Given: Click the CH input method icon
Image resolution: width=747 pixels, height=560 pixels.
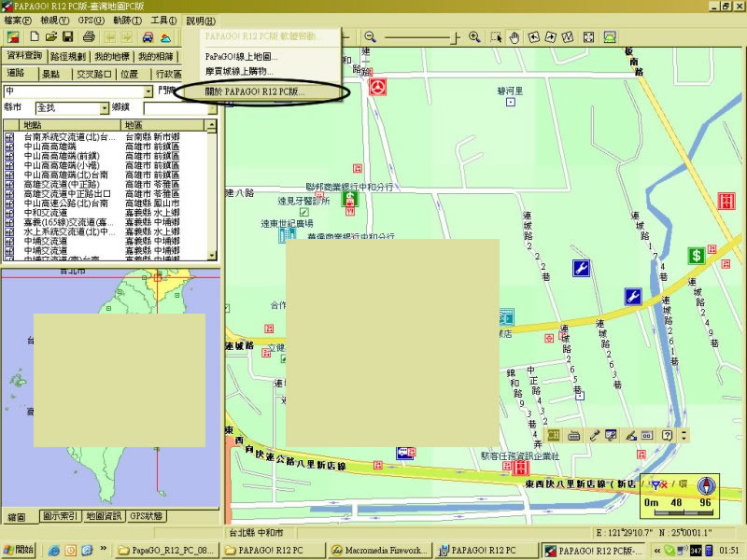Looking at the screenshot, I should [553, 435].
